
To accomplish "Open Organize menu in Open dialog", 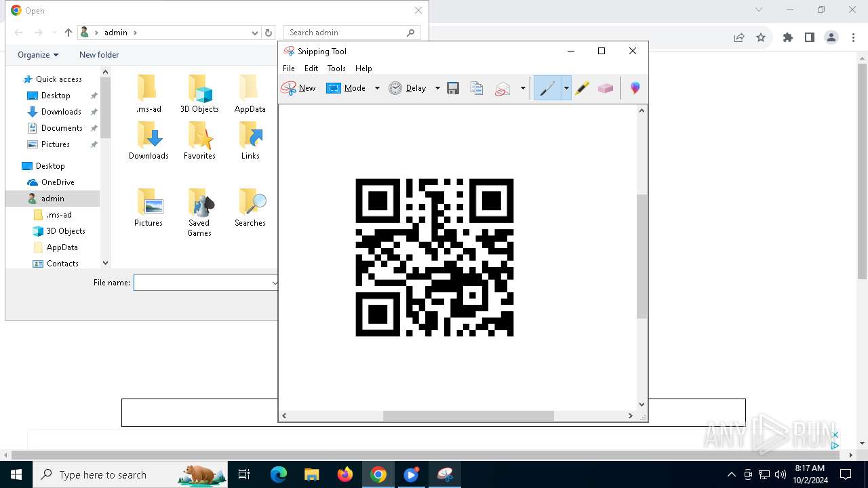I will point(38,55).
